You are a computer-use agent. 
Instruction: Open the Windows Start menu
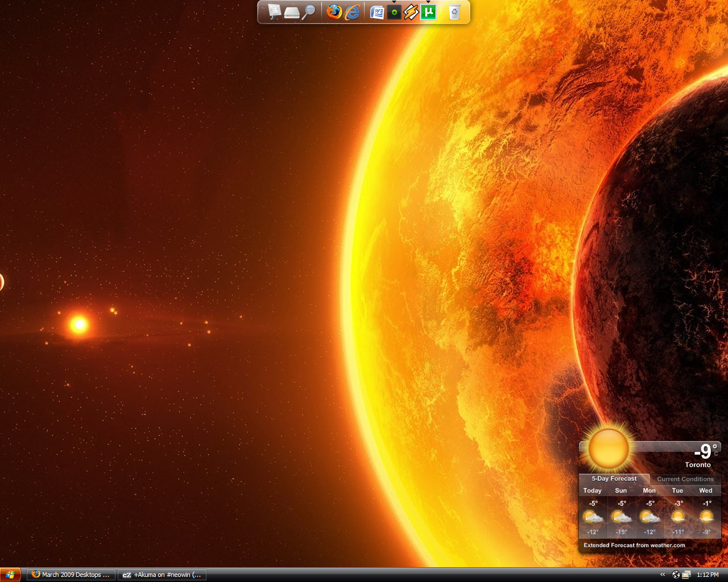[10, 575]
